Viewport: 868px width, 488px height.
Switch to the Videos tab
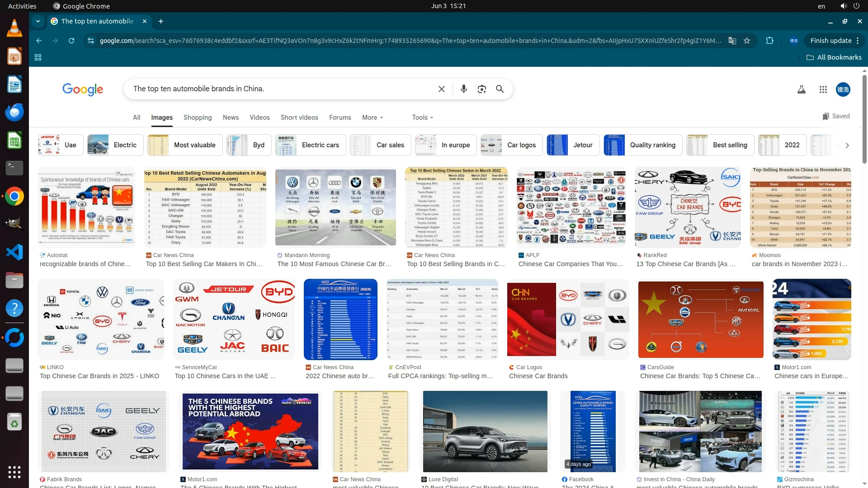pyautogui.click(x=259, y=117)
